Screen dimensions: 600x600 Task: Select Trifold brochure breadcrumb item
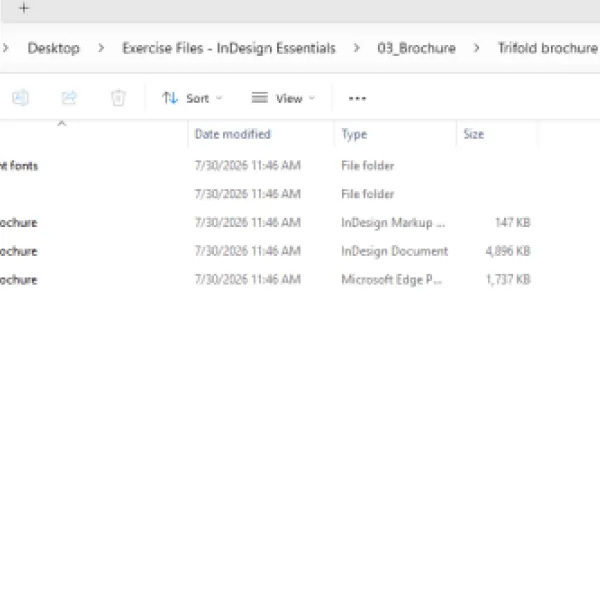(548, 48)
